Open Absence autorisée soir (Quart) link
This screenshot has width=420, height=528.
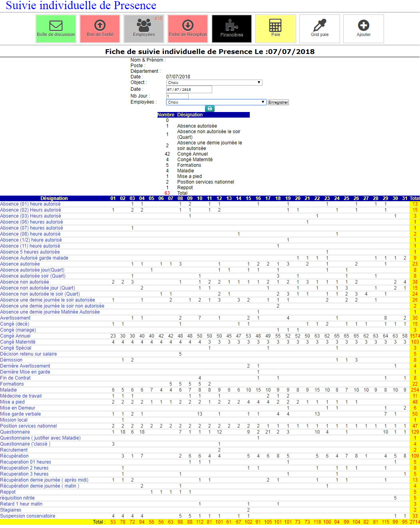pyautogui.click(x=33, y=276)
